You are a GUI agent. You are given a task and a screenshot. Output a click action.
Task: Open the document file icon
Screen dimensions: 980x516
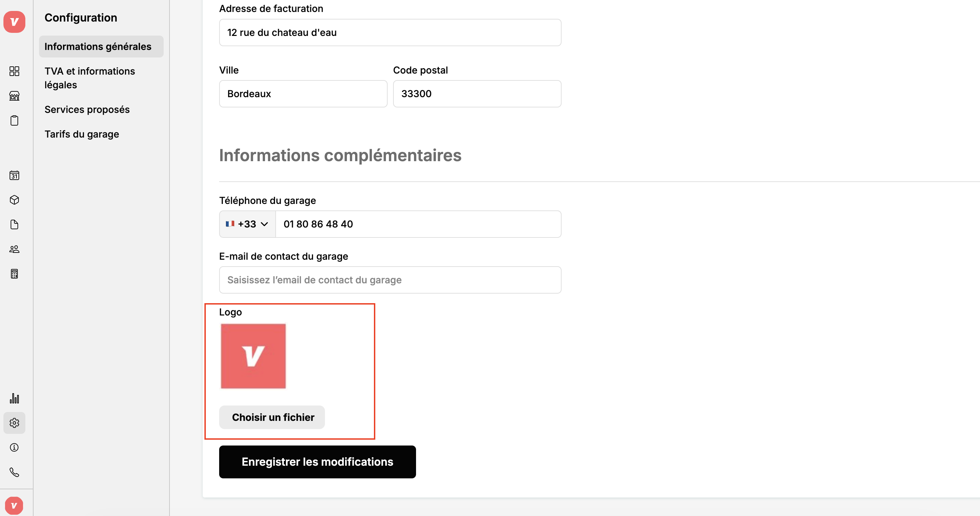tap(14, 225)
